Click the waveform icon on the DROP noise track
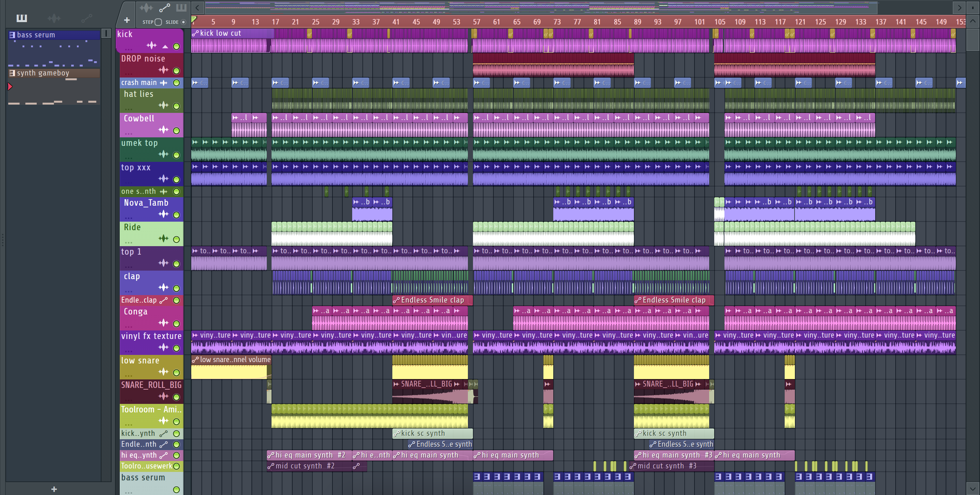Viewport: 980px width, 495px height. pos(163,70)
